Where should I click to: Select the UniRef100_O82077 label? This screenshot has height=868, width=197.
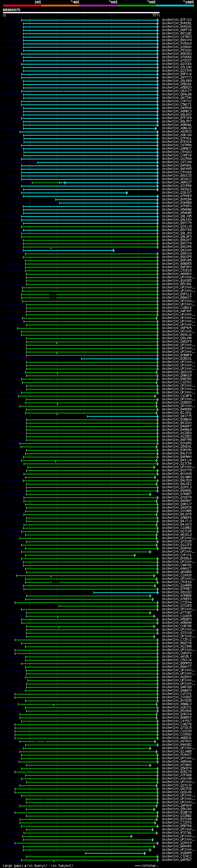coord(176,91)
